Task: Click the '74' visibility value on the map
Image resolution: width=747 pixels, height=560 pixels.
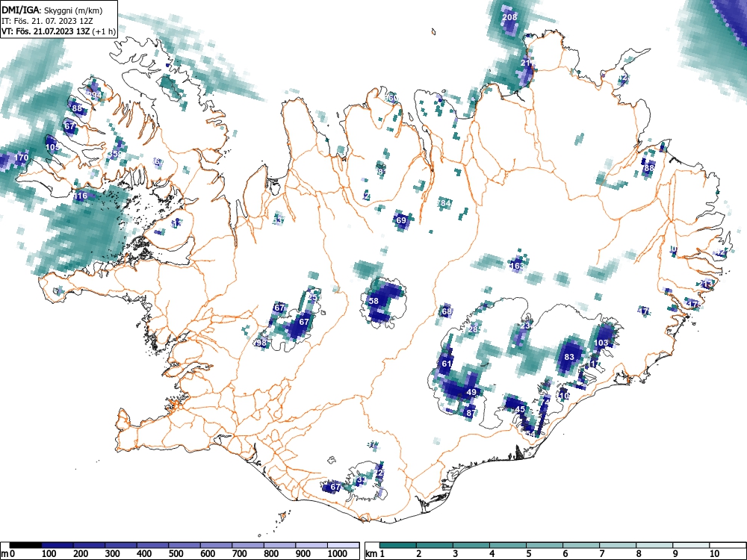Action: 545,402
